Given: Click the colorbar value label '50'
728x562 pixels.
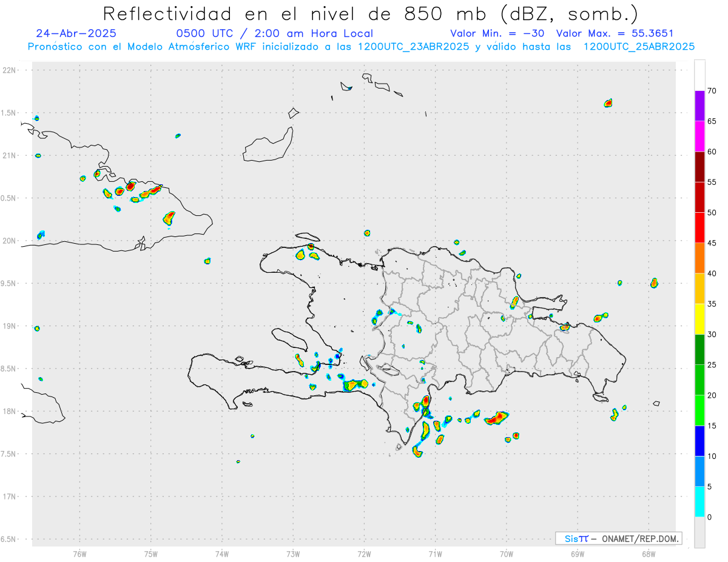Looking at the screenshot, I should 712,213.
